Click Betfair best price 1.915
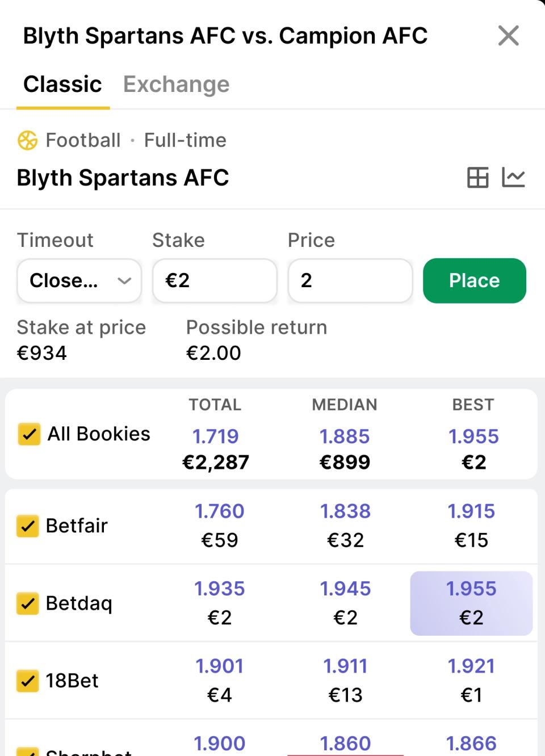545x756 pixels. [471, 525]
